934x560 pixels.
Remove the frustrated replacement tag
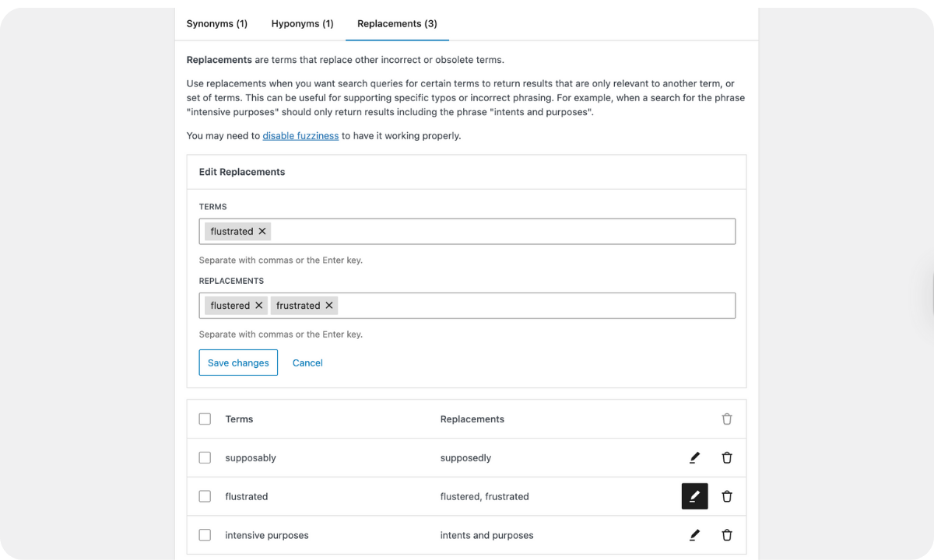click(x=329, y=306)
